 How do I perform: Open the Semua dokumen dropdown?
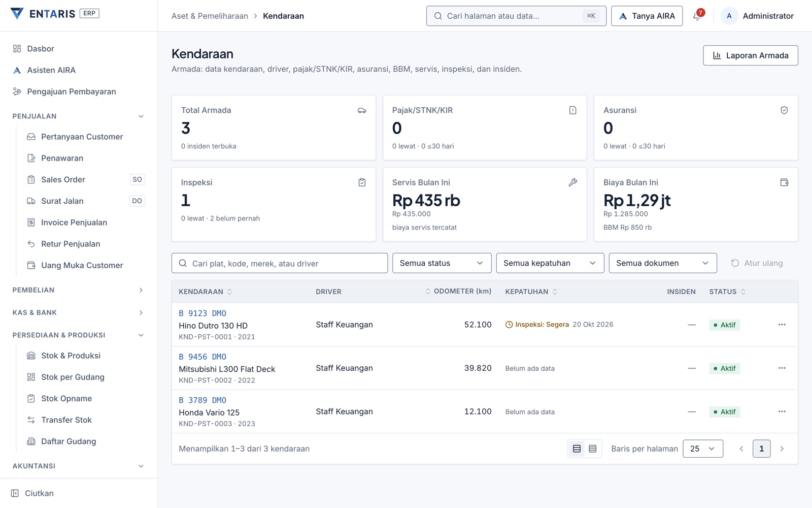coord(662,263)
